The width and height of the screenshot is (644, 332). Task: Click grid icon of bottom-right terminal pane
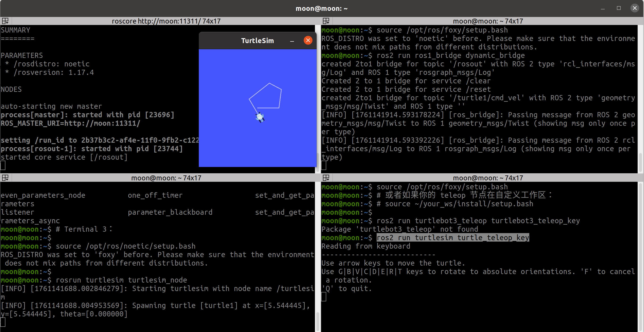click(x=326, y=178)
